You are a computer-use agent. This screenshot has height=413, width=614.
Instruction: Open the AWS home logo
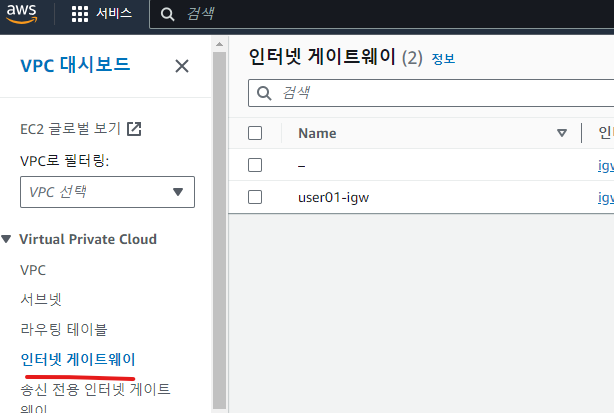pos(22,13)
